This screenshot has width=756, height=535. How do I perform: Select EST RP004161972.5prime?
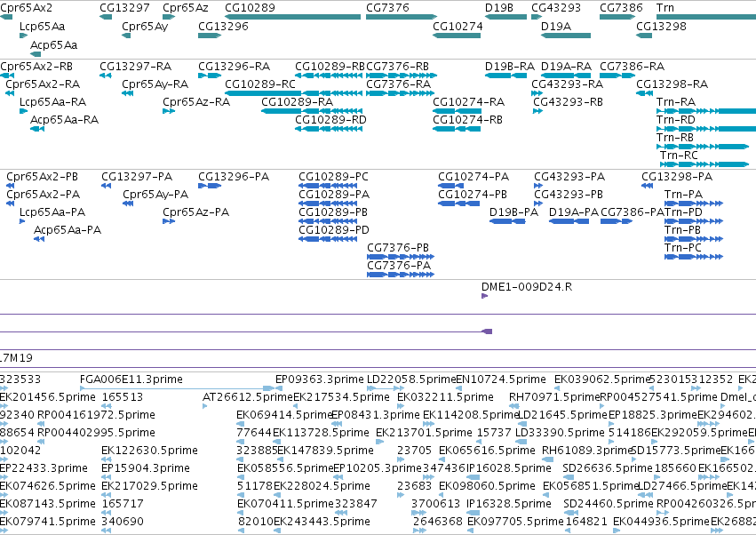pos(97,415)
